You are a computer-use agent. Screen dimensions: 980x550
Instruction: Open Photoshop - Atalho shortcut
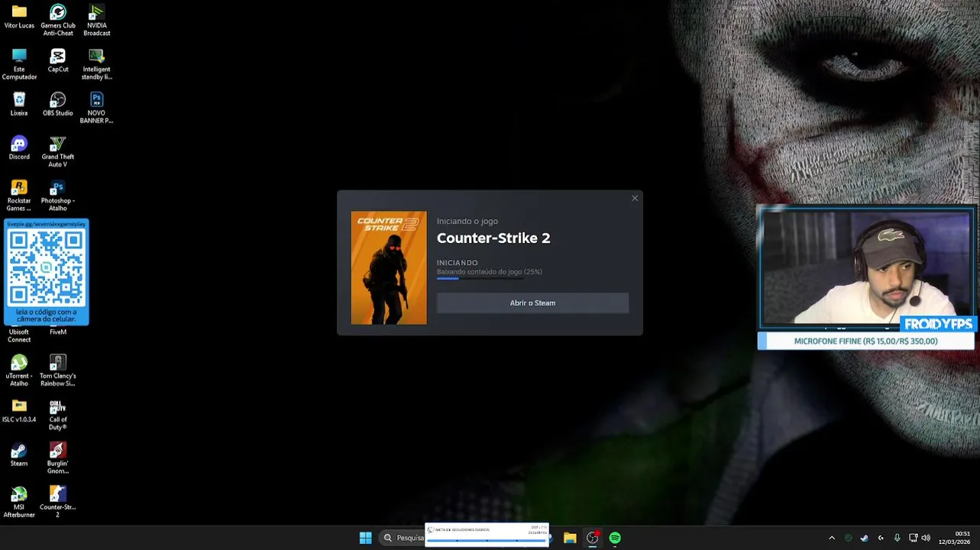pyautogui.click(x=58, y=196)
